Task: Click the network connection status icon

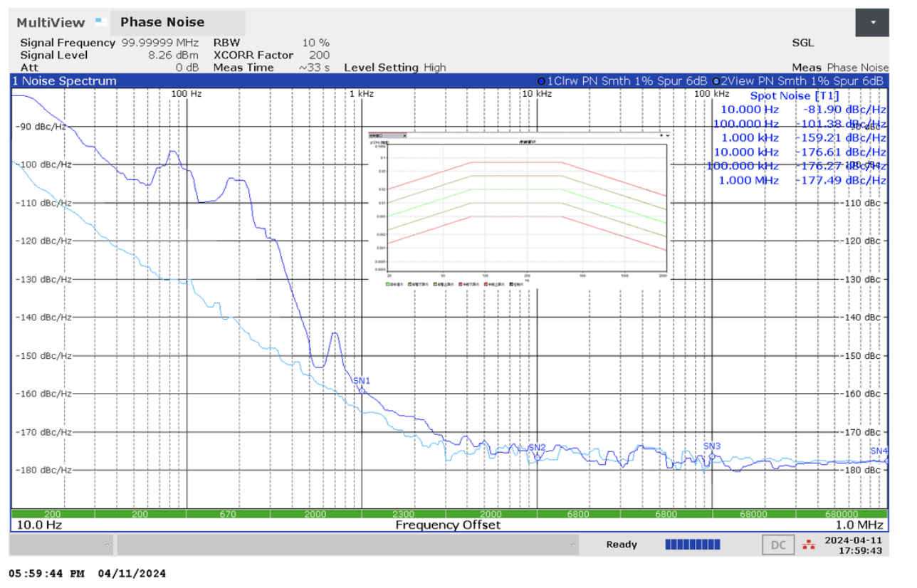Action: 808,545
